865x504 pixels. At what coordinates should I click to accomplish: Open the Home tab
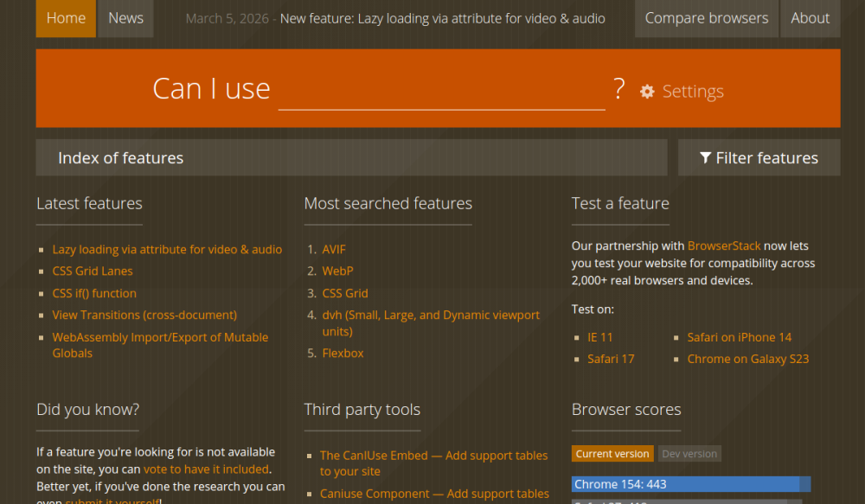pos(67,18)
